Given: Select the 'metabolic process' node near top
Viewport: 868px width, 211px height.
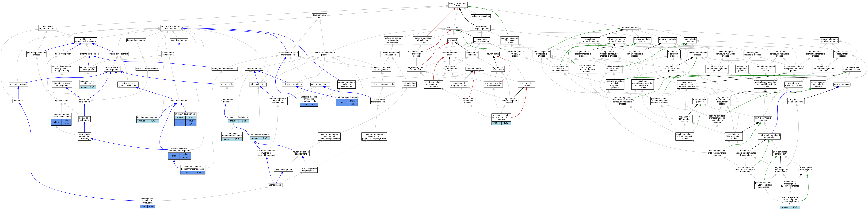Looking at the screenshot, I should [x=629, y=28].
